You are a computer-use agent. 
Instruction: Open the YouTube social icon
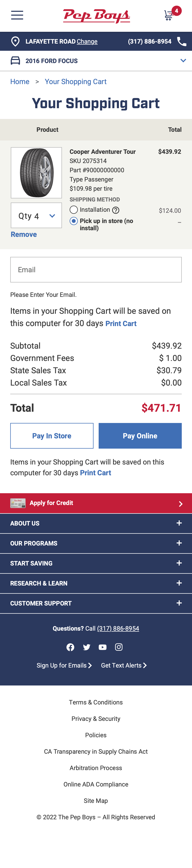103,647
